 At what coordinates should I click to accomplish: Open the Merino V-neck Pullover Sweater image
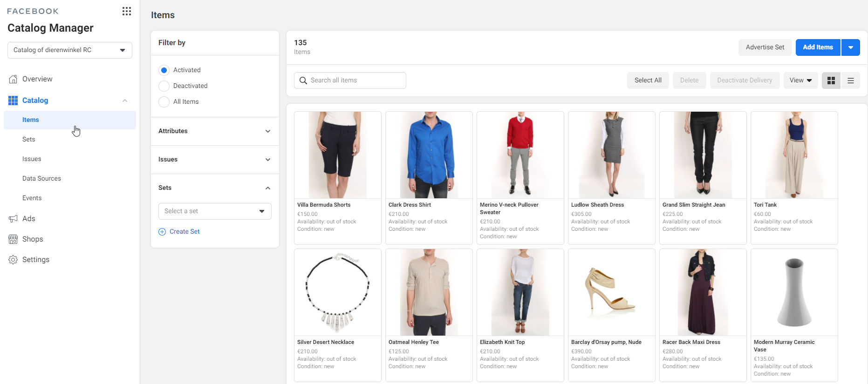coord(520,155)
